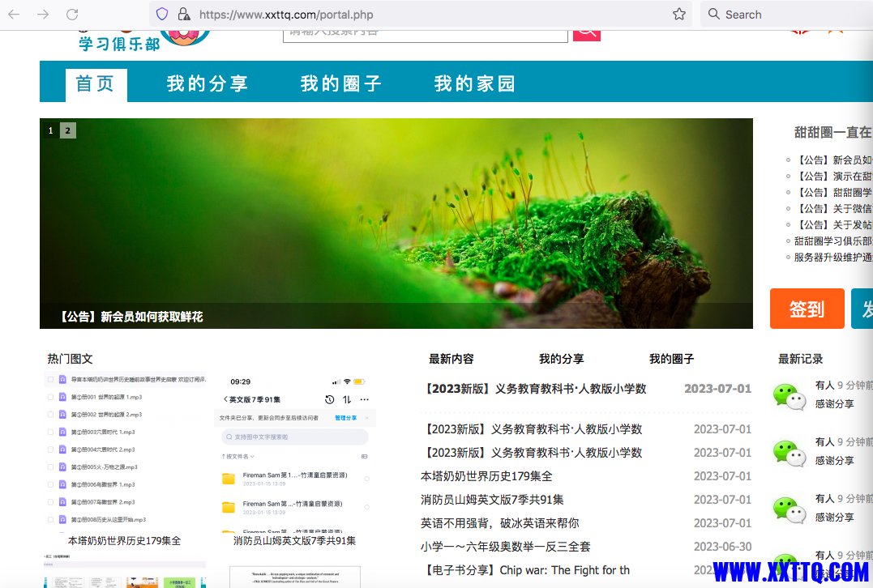Click the site padlock security icon
Screen dimensions: 873x588
[183, 15]
